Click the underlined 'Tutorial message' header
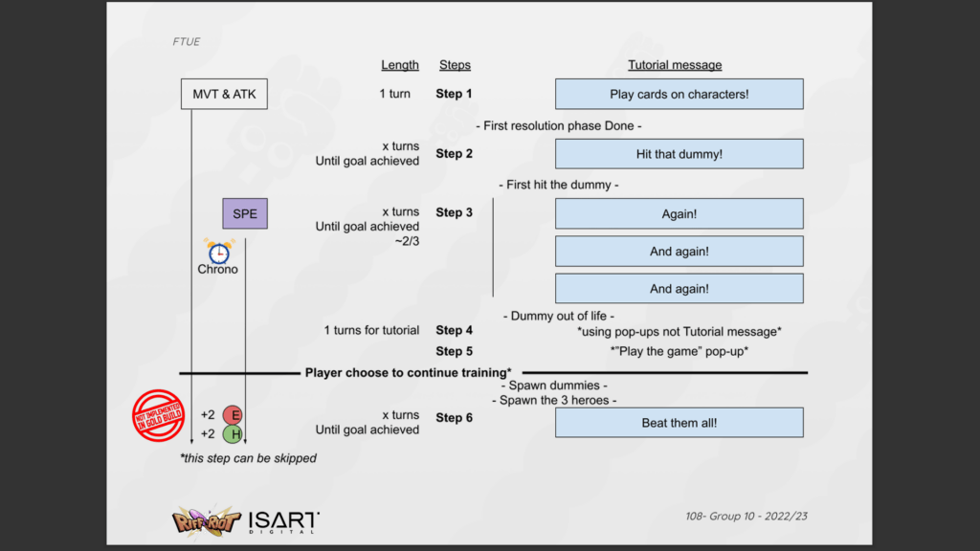 tap(675, 65)
